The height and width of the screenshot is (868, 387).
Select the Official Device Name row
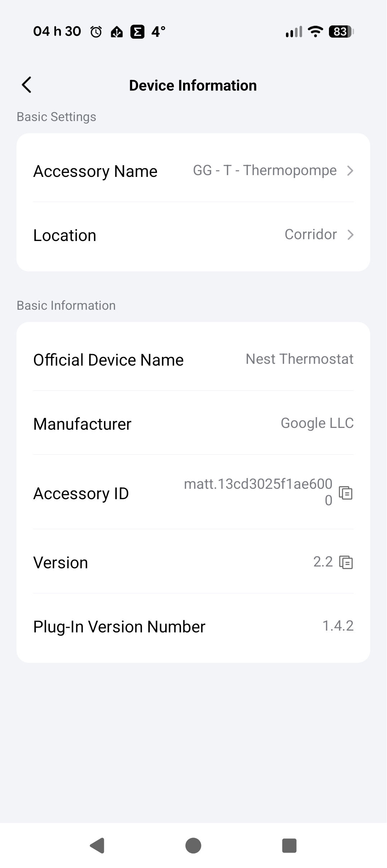pyautogui.click(x=193, y=360)
